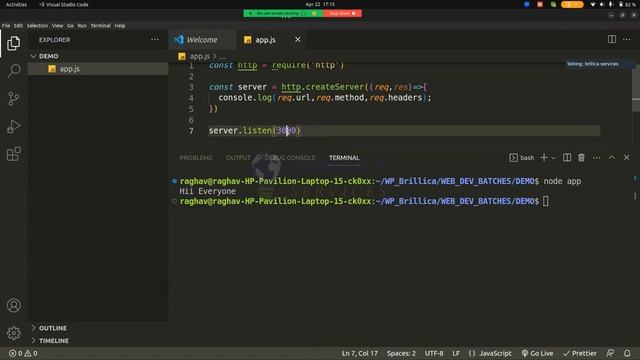
Task: Change end of line sequence LF
Action: point(456,353)
